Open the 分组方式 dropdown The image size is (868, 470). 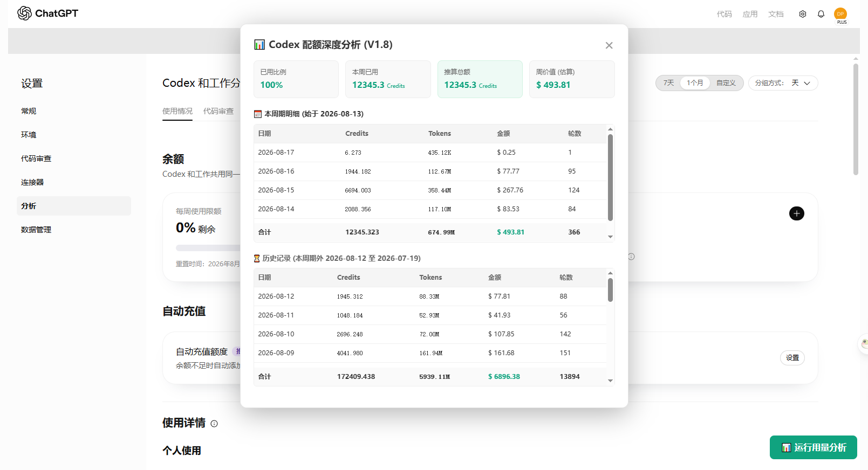tap(783, 83)
